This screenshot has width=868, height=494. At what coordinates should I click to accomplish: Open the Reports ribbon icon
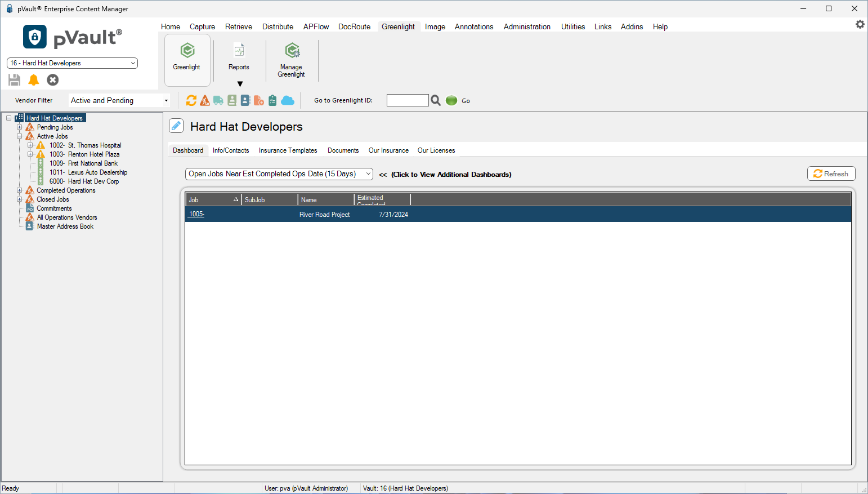[x=239, y=51]
